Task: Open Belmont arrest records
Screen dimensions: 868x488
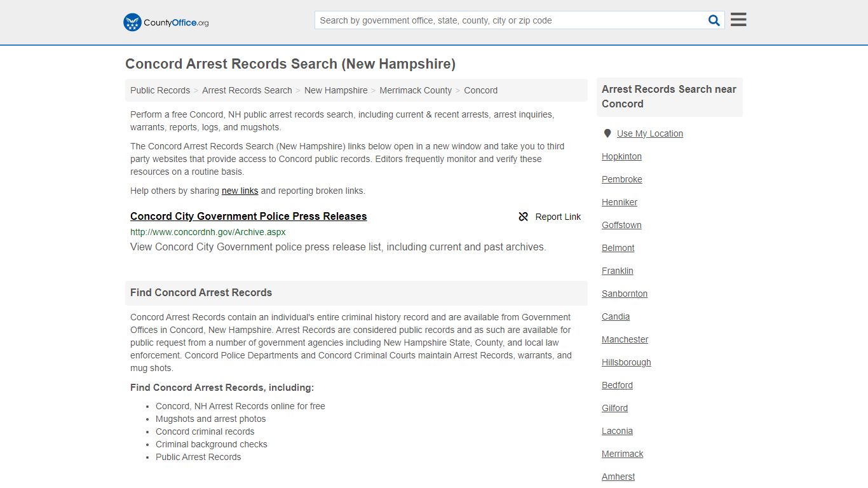Action: (x=618, y=248)
